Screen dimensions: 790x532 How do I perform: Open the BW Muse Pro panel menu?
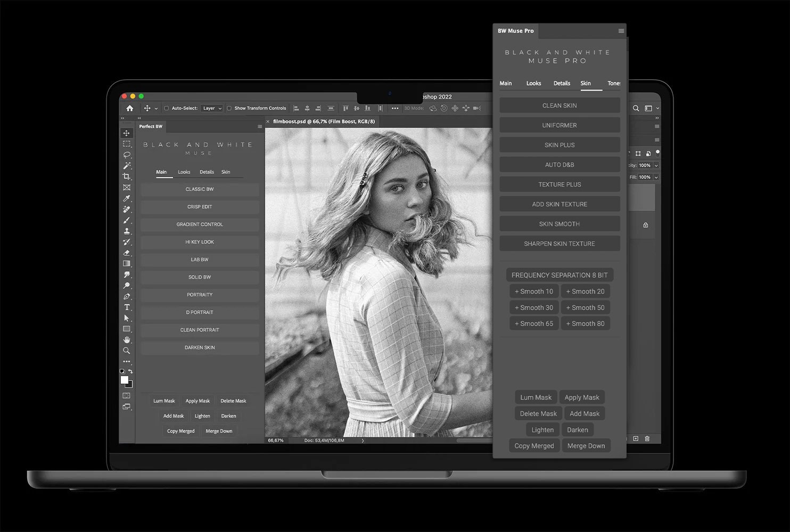(621, 31)
